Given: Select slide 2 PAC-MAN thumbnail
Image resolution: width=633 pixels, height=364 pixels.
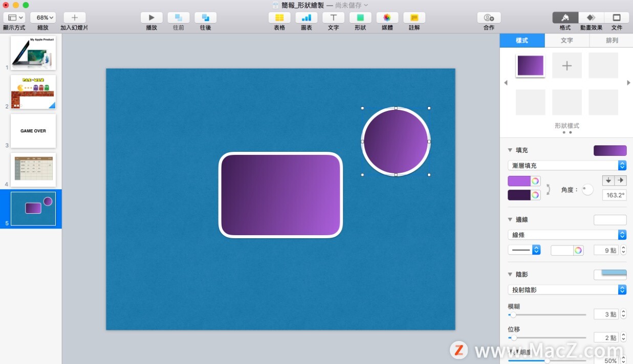Looking at the screenshot, I should [33, 92].
